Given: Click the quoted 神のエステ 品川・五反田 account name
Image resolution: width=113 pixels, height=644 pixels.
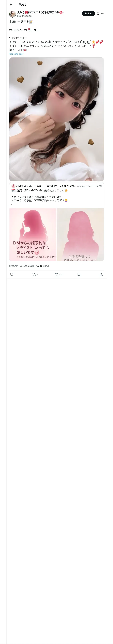Looking at the screenshot, I should [46, 186].
